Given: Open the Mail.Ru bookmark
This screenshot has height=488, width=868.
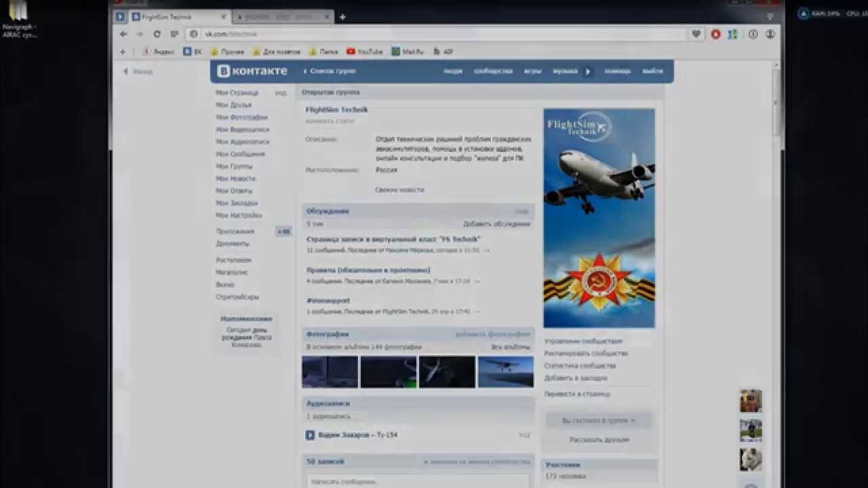Looking at the screenshot, I should (x=408, y=52).
